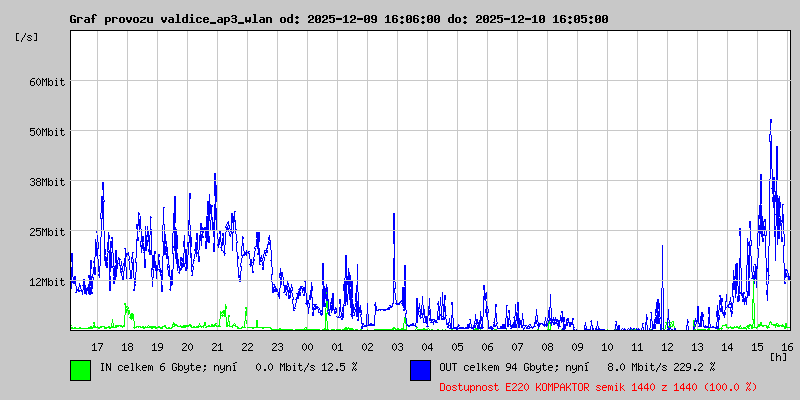800x400 pixels.
Task: Click the blue OUT legend color swatch
Action: [420, 369]
